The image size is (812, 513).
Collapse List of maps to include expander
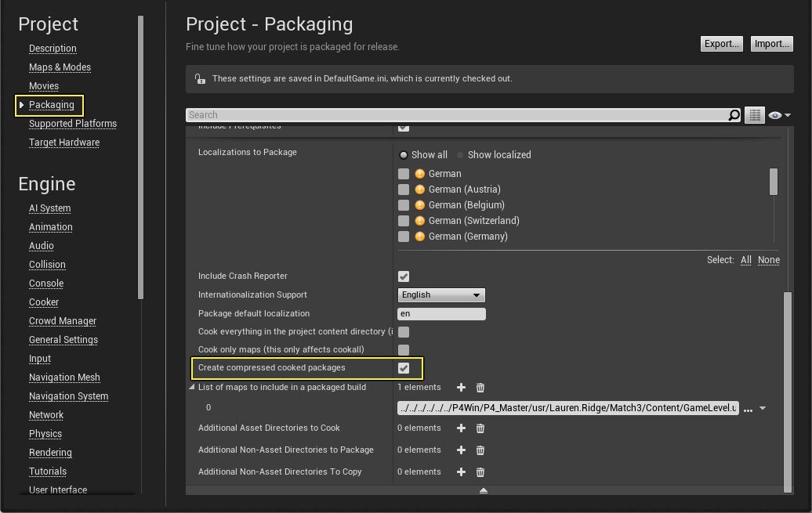(191, 386)
